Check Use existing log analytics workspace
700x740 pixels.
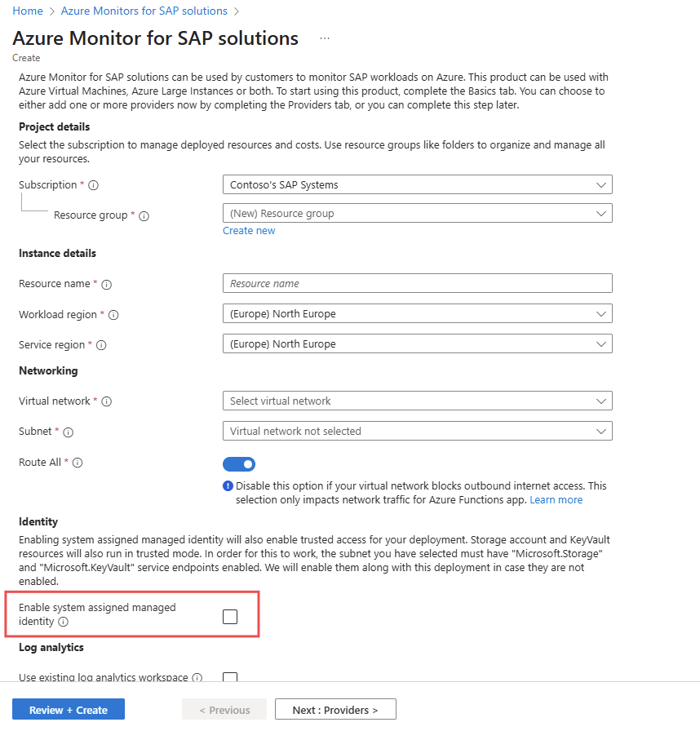click(230, 676)
